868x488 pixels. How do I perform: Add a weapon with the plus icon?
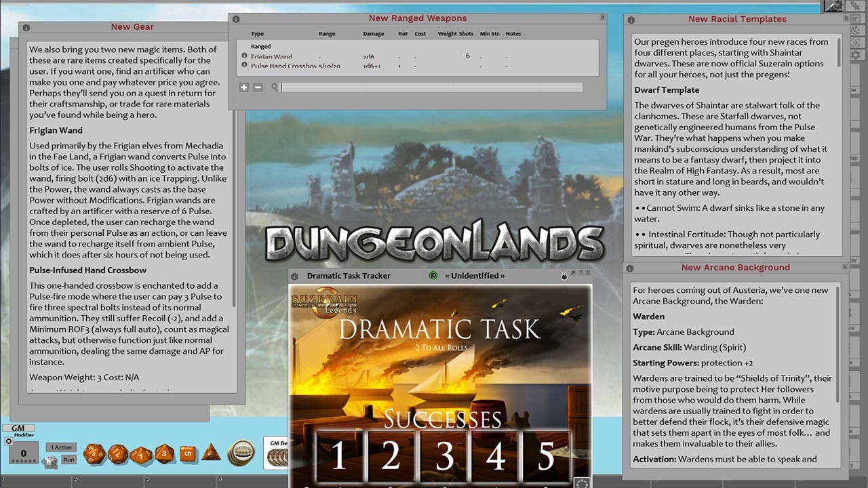tap(244, 87)
